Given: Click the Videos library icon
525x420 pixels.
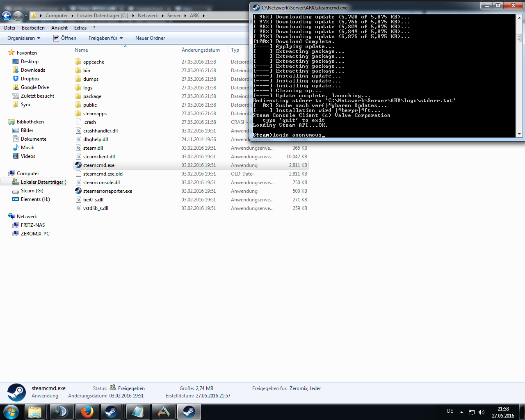Looking at the screenshot, I should pyautogui.click(x=16, y=156).
